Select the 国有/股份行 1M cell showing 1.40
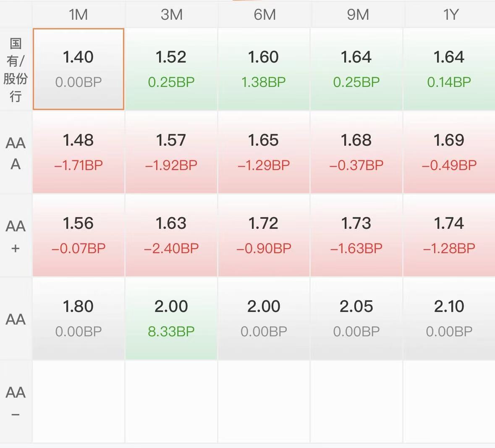Viewport: 495px width, 448px height. pos(78,69)
